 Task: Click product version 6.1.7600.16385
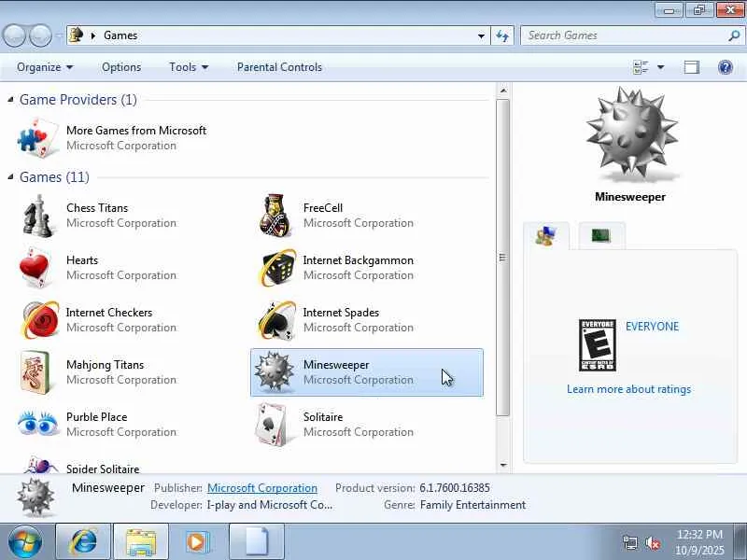pyautogui.click(x=455, y=488)
